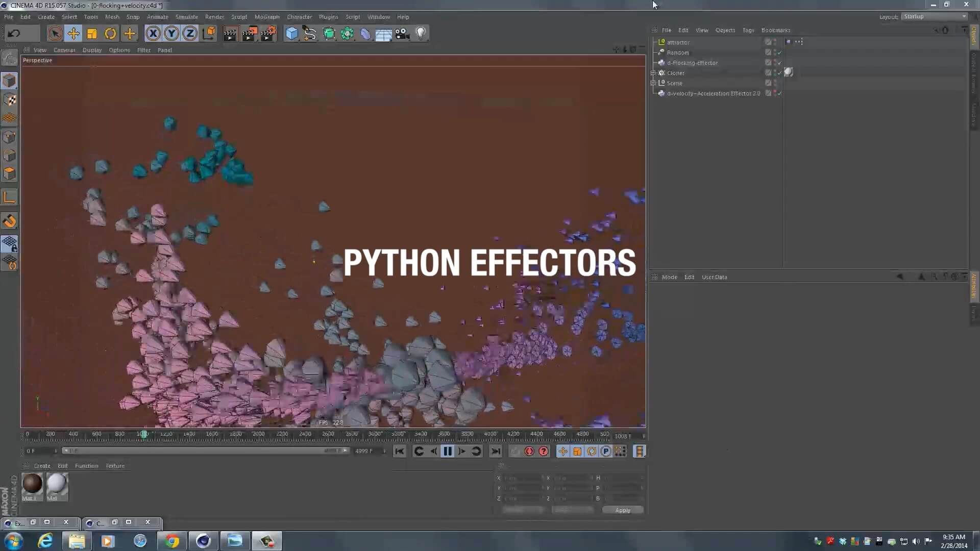Click the Undo arrow icon
Screen dimensions: 980x551
pos(14,34)
